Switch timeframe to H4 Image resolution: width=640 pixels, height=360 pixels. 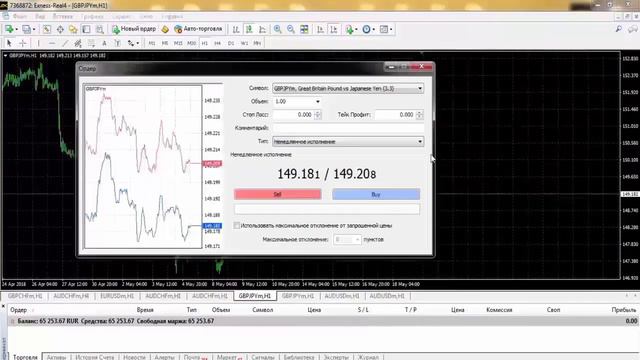click(x=218, y=43)
